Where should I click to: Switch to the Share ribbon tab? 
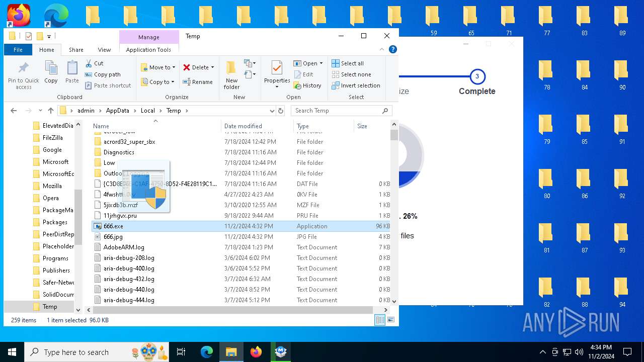pyautogui.click(x=76, y=50)
